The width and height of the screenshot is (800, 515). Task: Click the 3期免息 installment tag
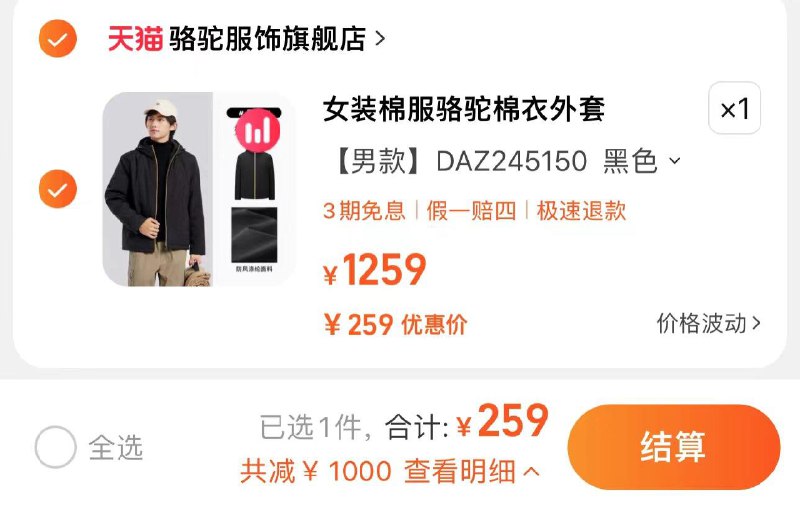point(364,210)
